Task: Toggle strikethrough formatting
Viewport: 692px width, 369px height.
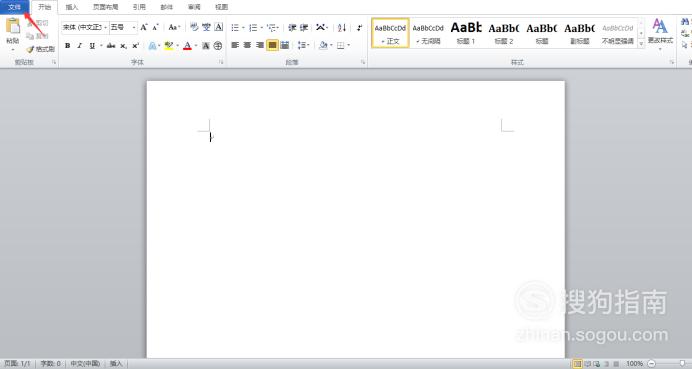Action: click(111, 45)
